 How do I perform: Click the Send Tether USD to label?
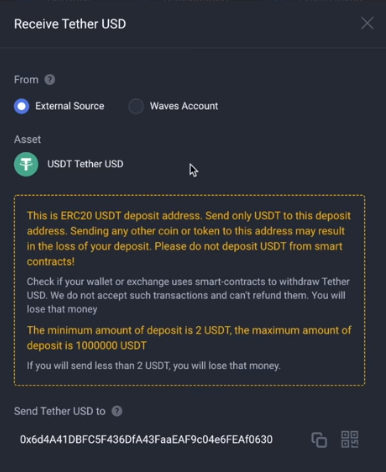[60, 411]
